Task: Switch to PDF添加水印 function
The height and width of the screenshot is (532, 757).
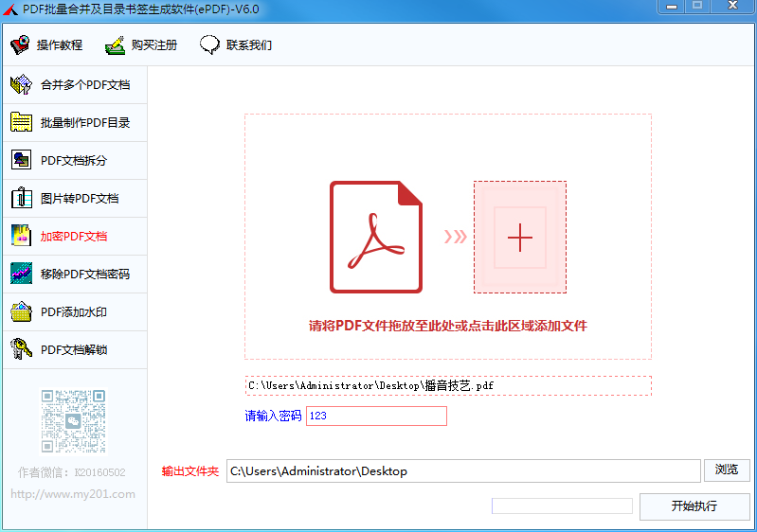Action: [x=74, y=312]
